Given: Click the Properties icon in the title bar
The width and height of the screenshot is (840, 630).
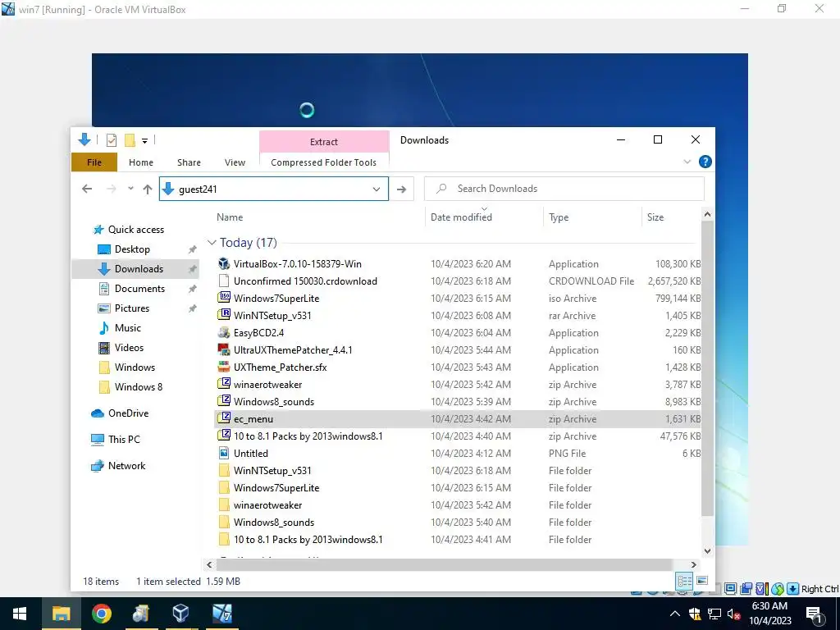Looking at the screenshot, I should pyautogui.click(x=112, y=140).
